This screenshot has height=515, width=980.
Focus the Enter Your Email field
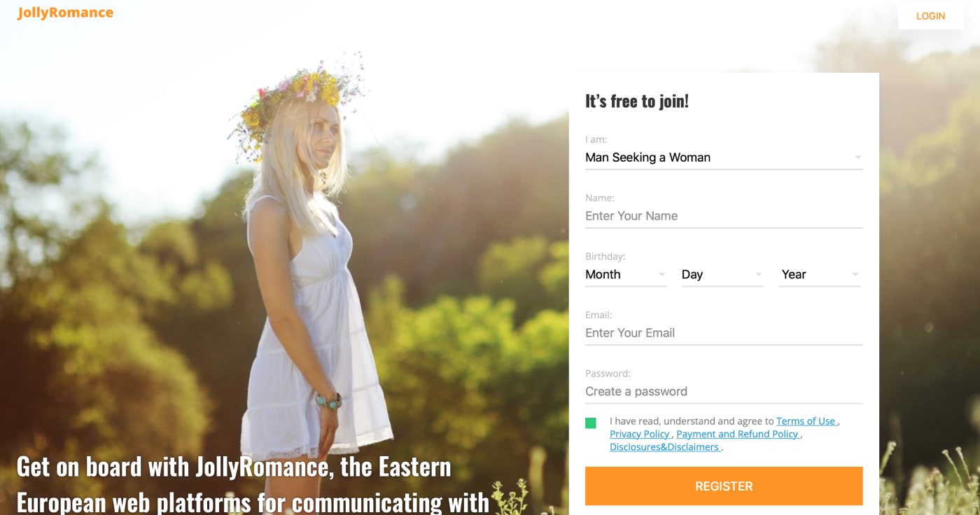click(x=724, y=333)
